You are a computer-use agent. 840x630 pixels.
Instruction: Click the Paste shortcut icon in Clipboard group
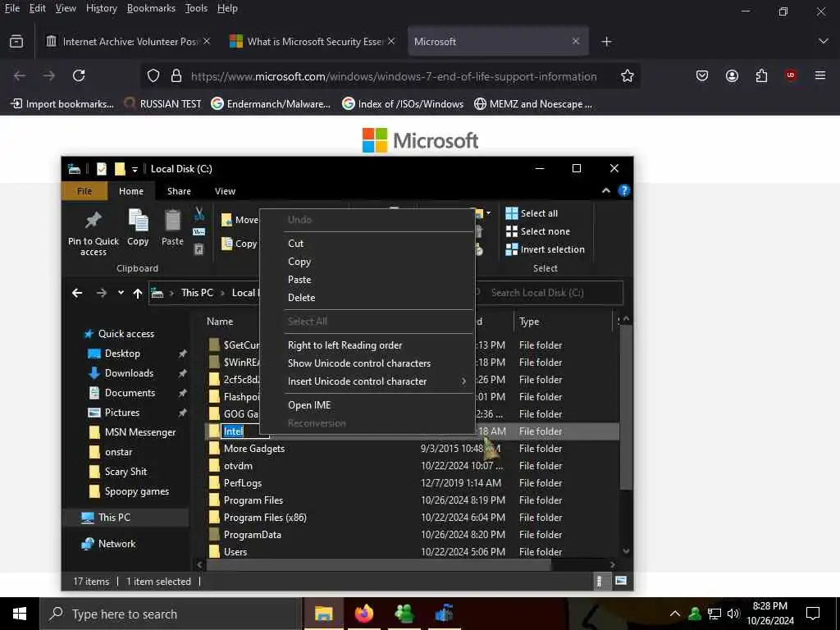pyautogui.click(x=199, y=249)
